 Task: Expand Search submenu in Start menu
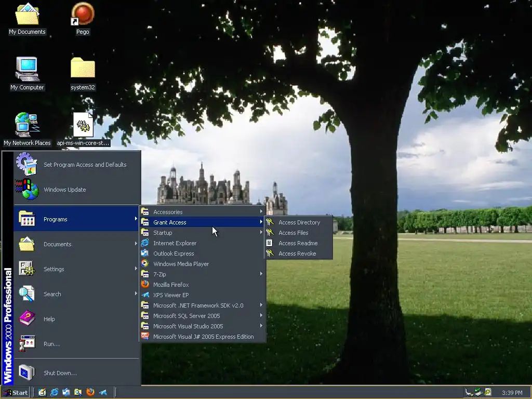tap(77, 294)
